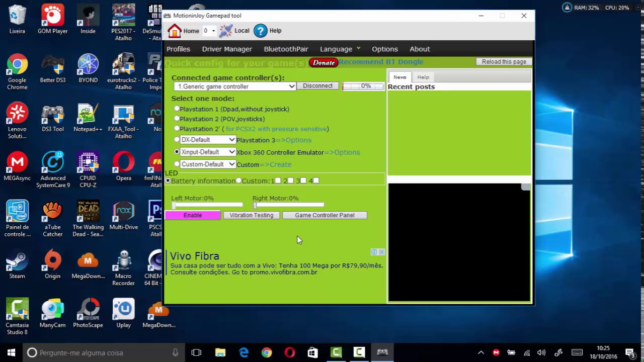Open the PhotoScape desktop icon
This screenshot has height=362, width=644.
88,313
